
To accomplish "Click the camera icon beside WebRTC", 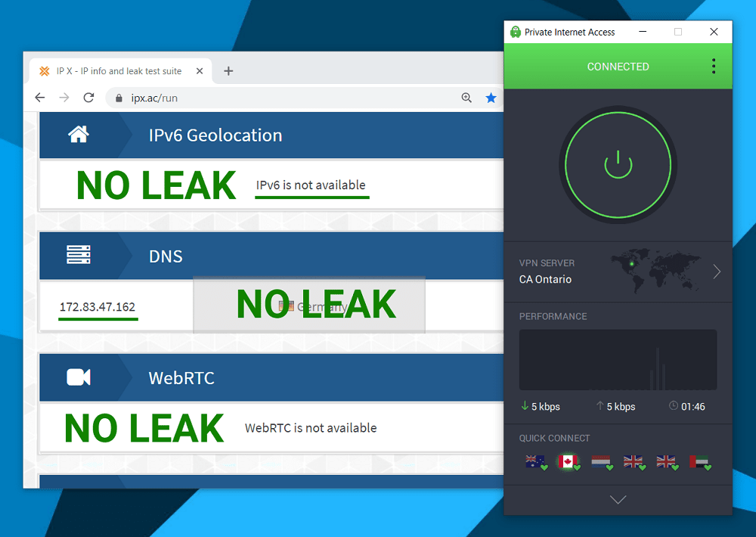I will [x=79, y=377].
